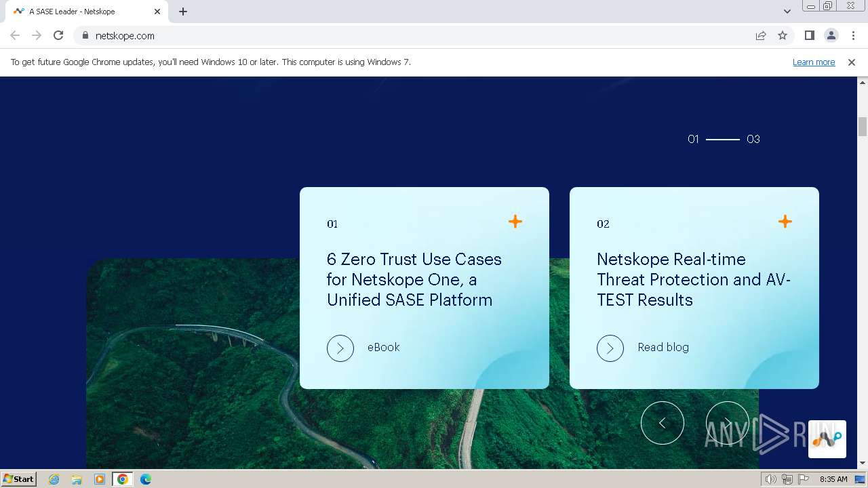Click the volume speaker tray icon
868x488 pixels.
[x=771, y=479]
